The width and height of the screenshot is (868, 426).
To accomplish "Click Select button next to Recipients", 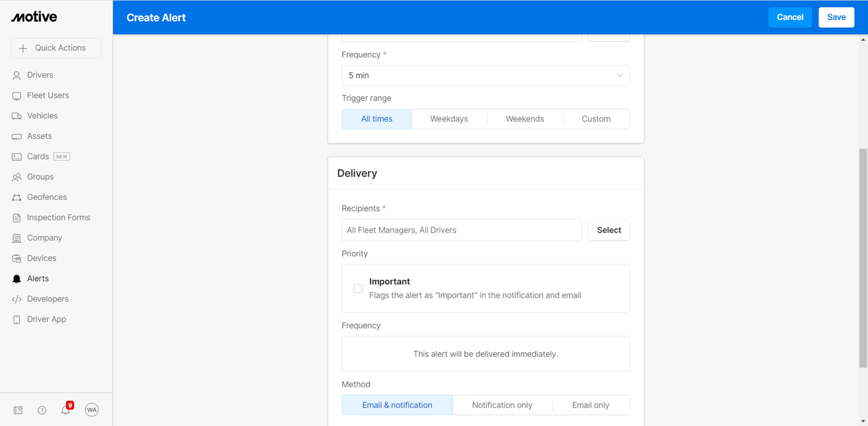I will pos(609,230).
